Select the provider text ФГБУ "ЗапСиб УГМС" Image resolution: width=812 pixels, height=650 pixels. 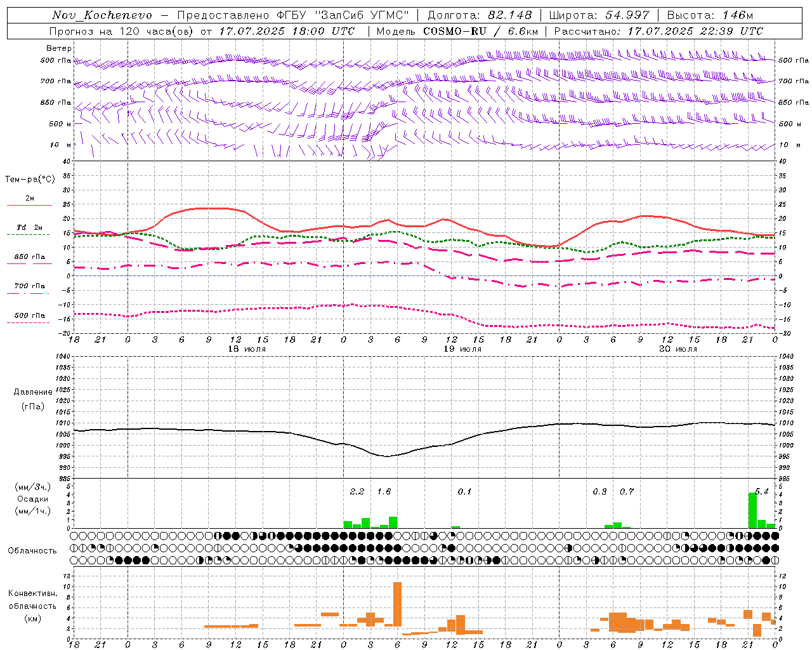(343, 15)
